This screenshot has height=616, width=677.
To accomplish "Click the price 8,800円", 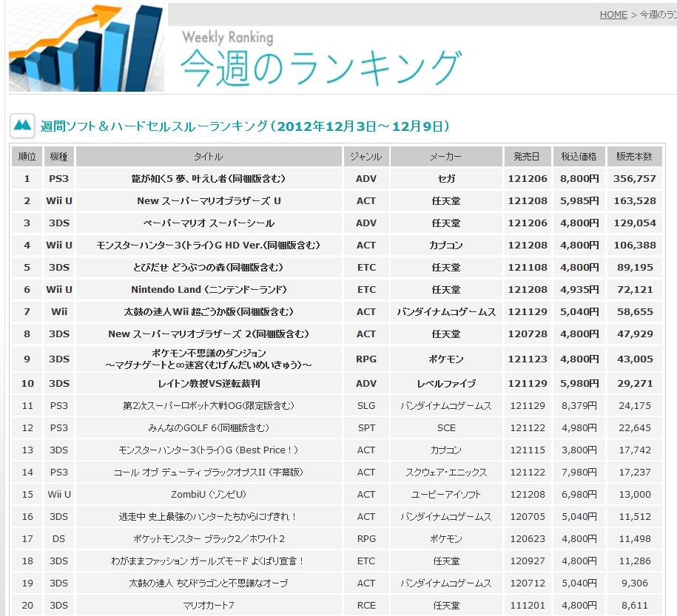I will pyautogui.click(x=579, y=179).
